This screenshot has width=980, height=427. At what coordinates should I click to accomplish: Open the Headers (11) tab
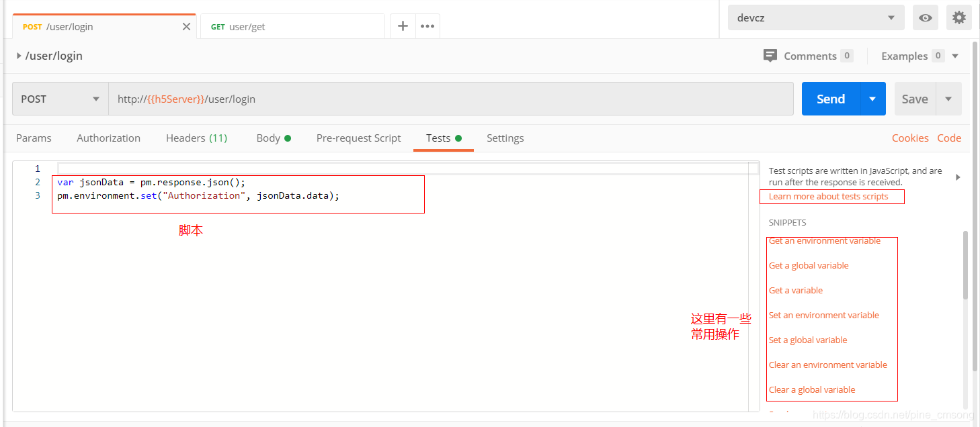click(196, 138)
